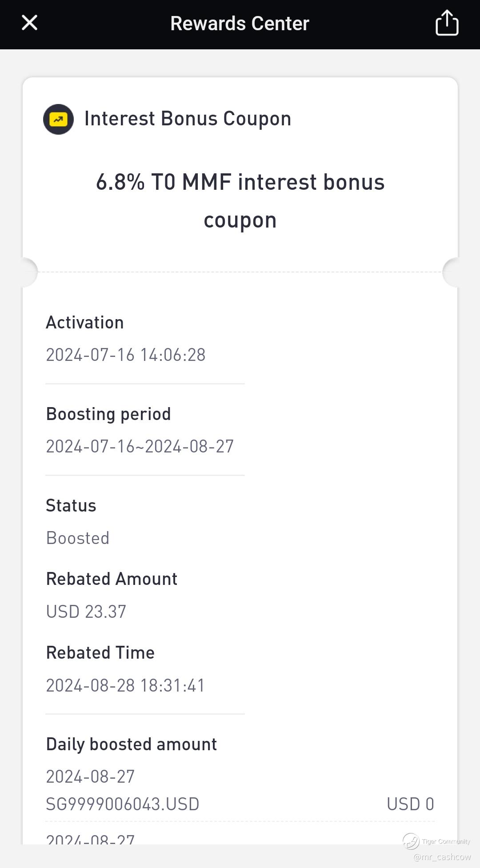Image resolution: width=480 pixels, height=868 pixels.
Task: Tap the USD 0 daily amount
Action: point(410,804)
